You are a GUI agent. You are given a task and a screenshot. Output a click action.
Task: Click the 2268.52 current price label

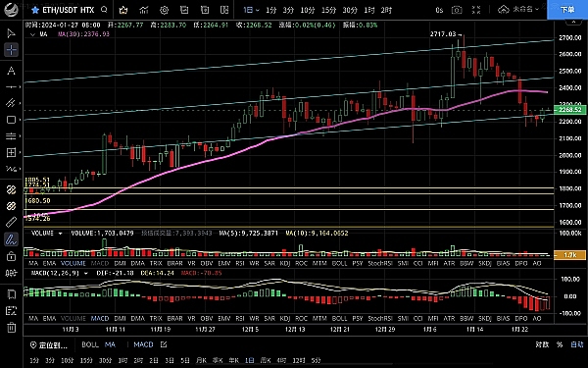569,110
